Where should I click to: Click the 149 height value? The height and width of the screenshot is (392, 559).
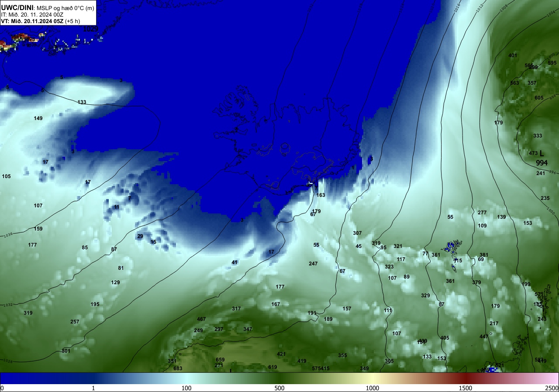click(x=38, y=118)
